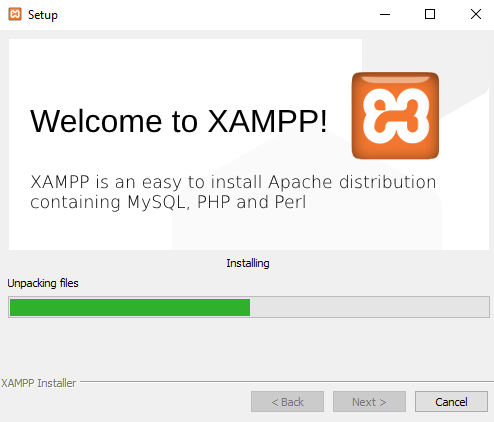Click the empty gray part of the progress bar
Screen dimensions: 494x422
coord(369,307)
